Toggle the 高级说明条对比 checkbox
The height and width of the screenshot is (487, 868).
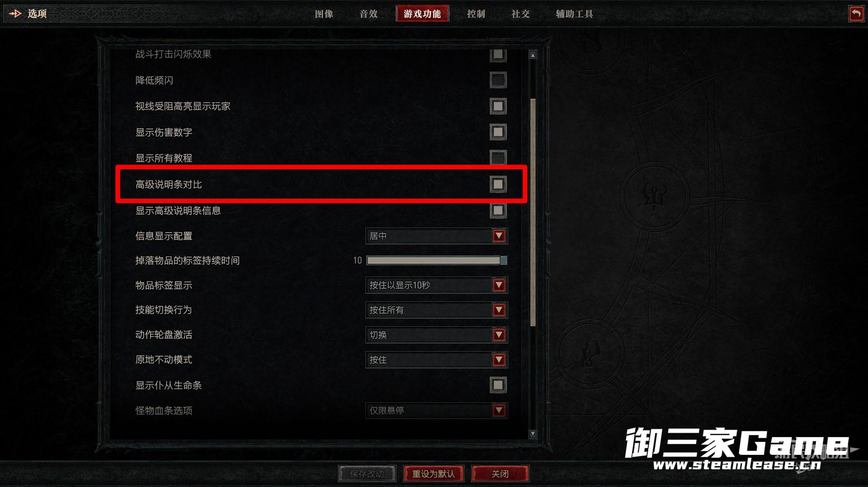coord(498,184)
